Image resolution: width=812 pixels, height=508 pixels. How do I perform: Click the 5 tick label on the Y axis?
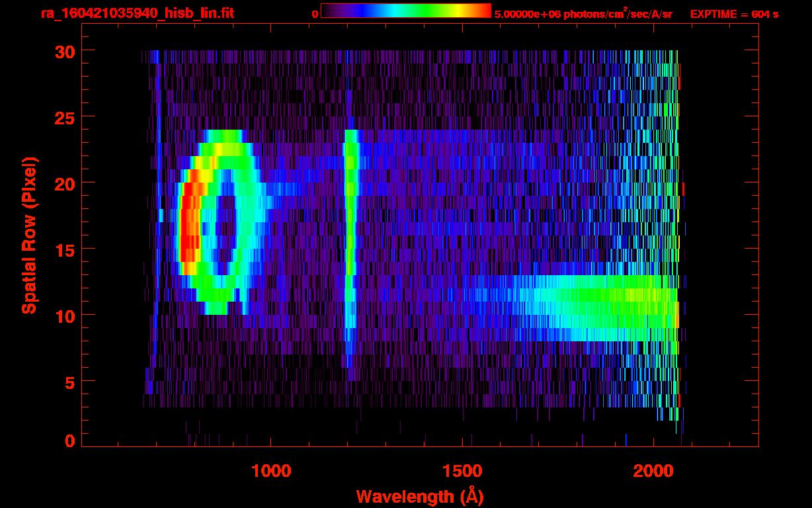pyautogui.click(x=69, y=382)
